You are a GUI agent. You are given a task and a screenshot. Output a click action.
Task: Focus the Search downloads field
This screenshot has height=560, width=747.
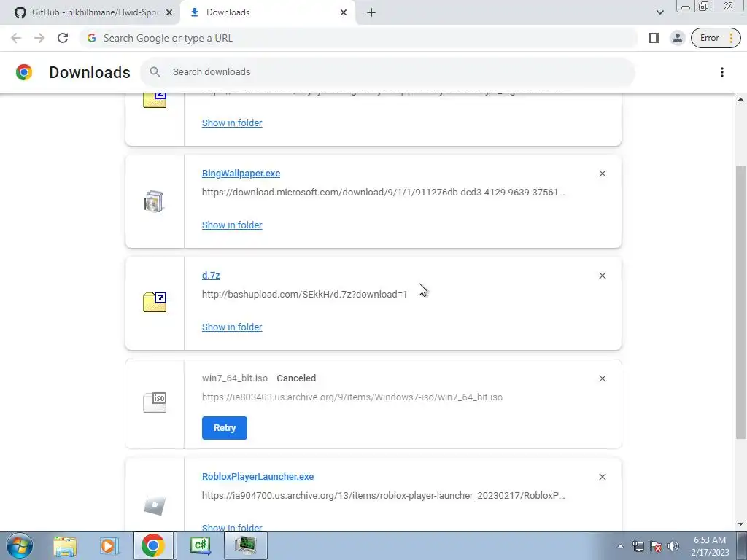click(387, 72)
